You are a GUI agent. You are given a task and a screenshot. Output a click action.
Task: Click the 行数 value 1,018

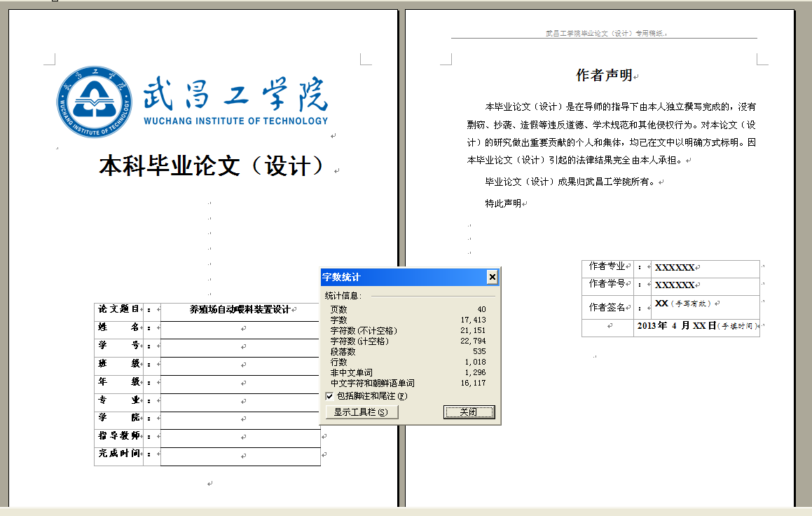pos(476,362)
